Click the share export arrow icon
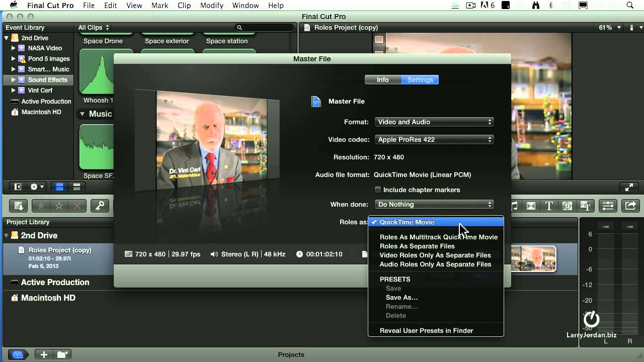Image resolution: width=644 pixels, height=362 pixels. click(x=630, y=206)
